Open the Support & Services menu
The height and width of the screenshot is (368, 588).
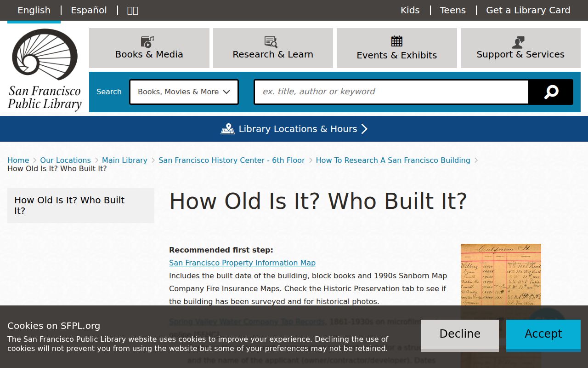click(x=520, y=48)
